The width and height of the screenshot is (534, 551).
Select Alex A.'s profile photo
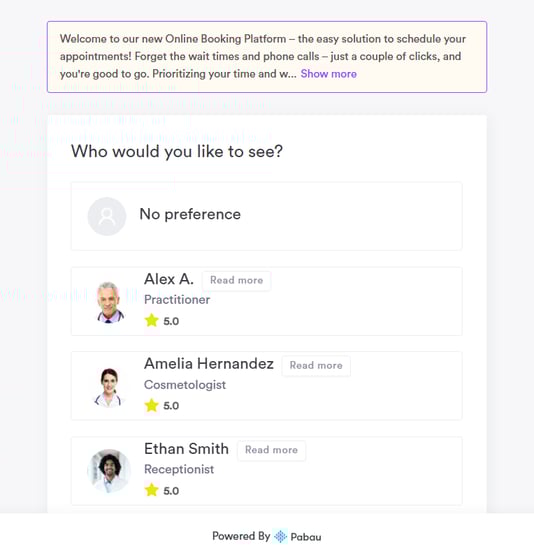tap(110, 302)
